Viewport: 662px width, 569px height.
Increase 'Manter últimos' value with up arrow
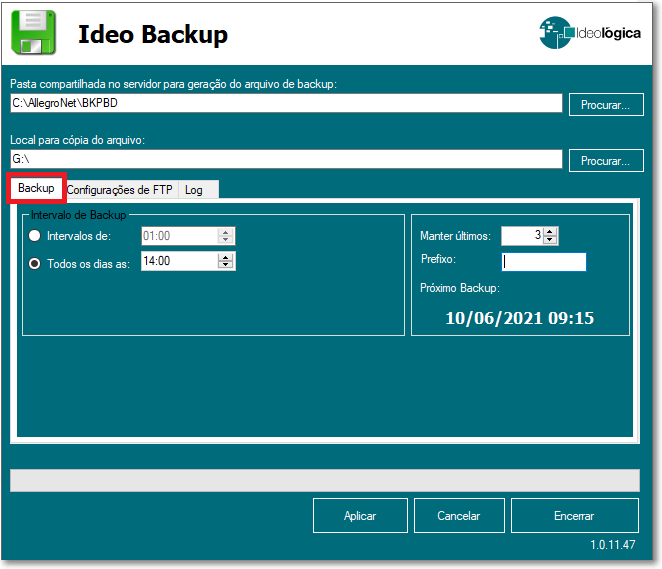[x=550, y=232]
